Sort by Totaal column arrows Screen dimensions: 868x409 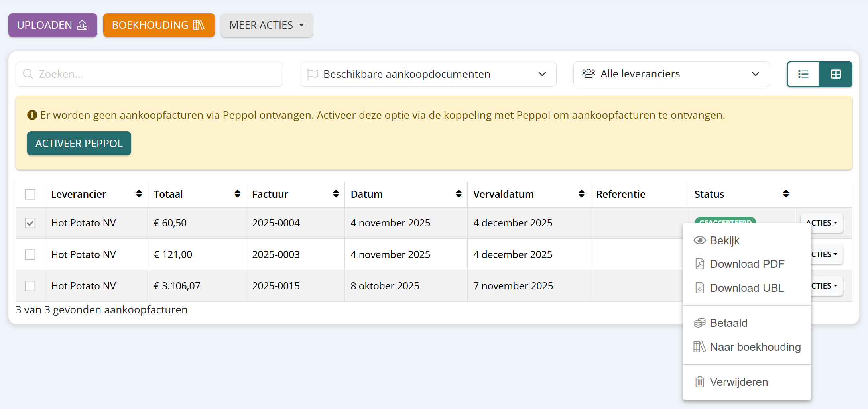(237, 194)
